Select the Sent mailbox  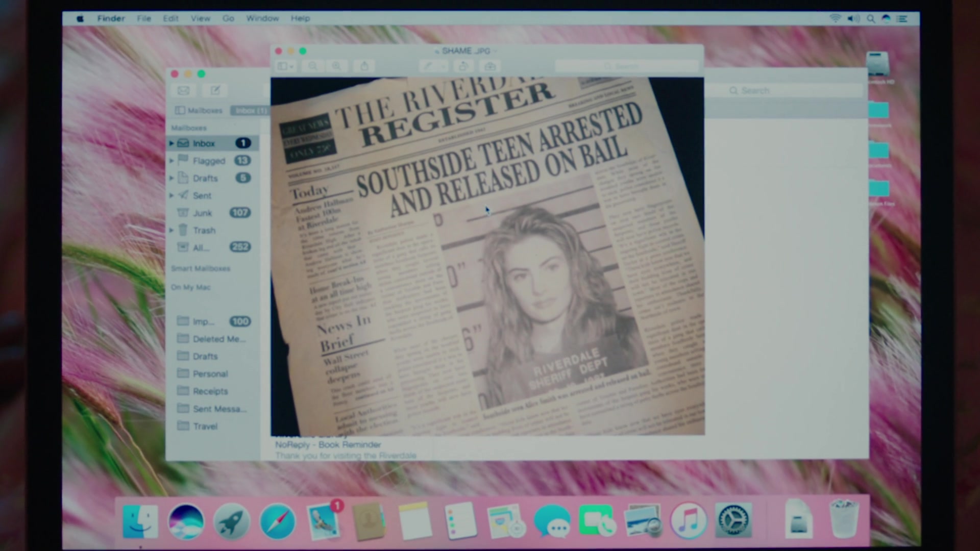click(x=213, y=195)
